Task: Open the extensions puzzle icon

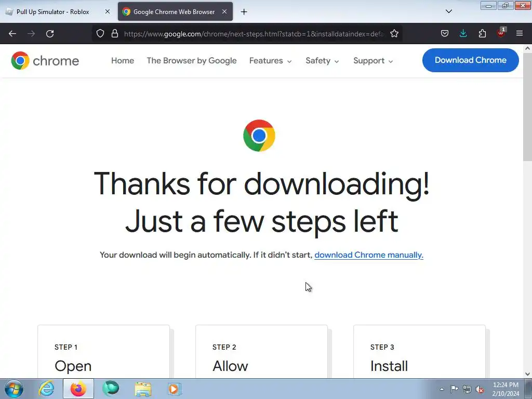Action: (x=482, y=34)
